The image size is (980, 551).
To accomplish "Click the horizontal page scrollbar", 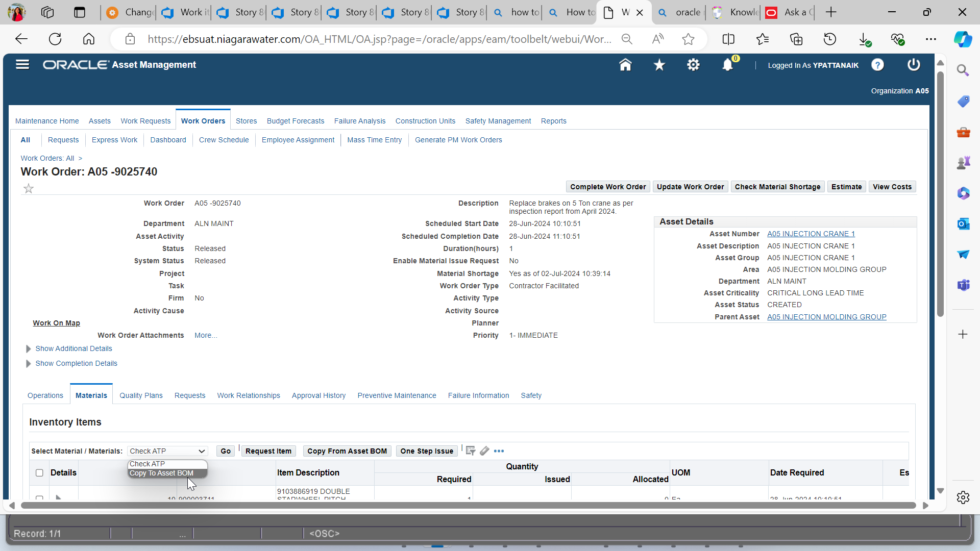I will point(468,506).
